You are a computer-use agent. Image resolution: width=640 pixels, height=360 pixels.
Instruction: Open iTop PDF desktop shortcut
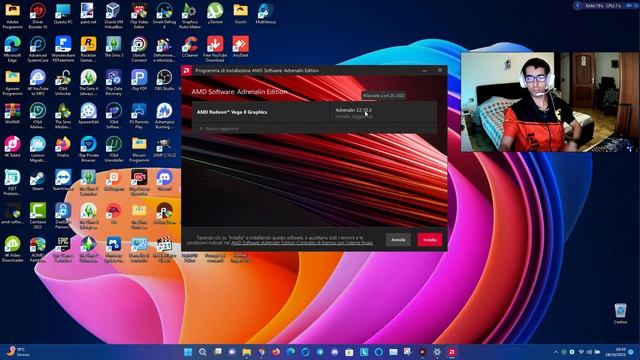point(139,81)
